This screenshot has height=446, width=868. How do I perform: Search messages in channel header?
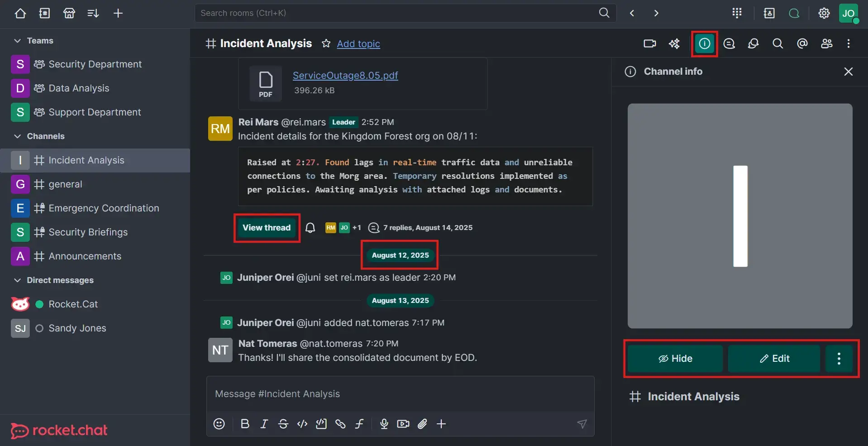pyautogui.click(x=778, y=43)
